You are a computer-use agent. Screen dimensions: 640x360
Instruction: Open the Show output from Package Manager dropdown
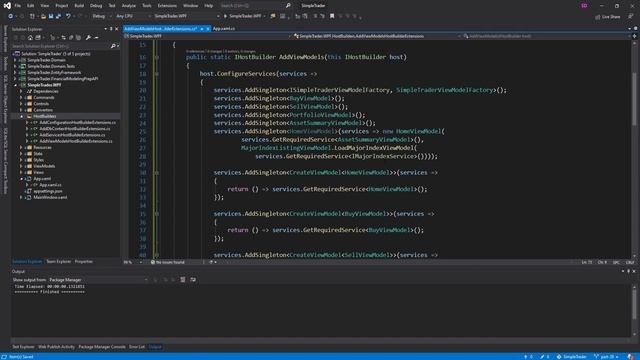point(98,280)
